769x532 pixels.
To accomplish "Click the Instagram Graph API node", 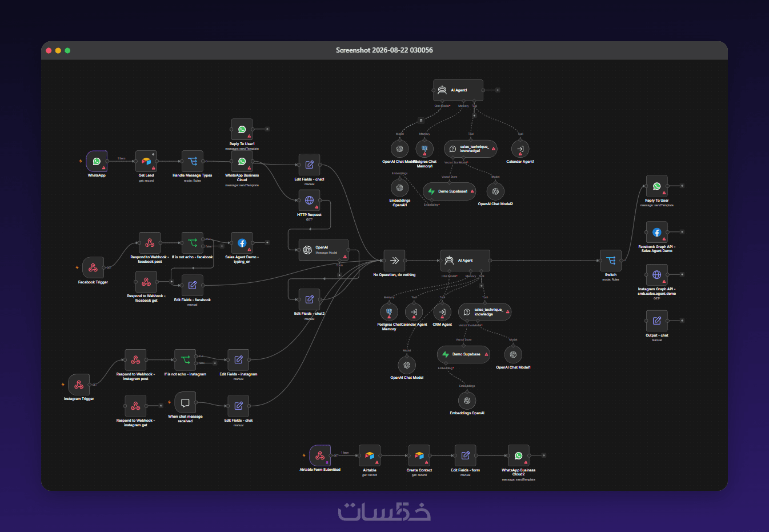I will point(657,275).
